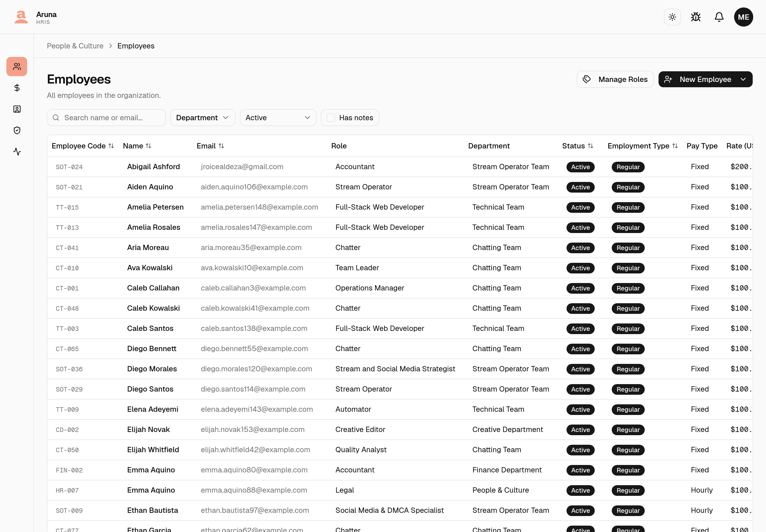Screen dimensions: 766x532
Task: Select employee code CD-002
Action: (x=67, y=430)
